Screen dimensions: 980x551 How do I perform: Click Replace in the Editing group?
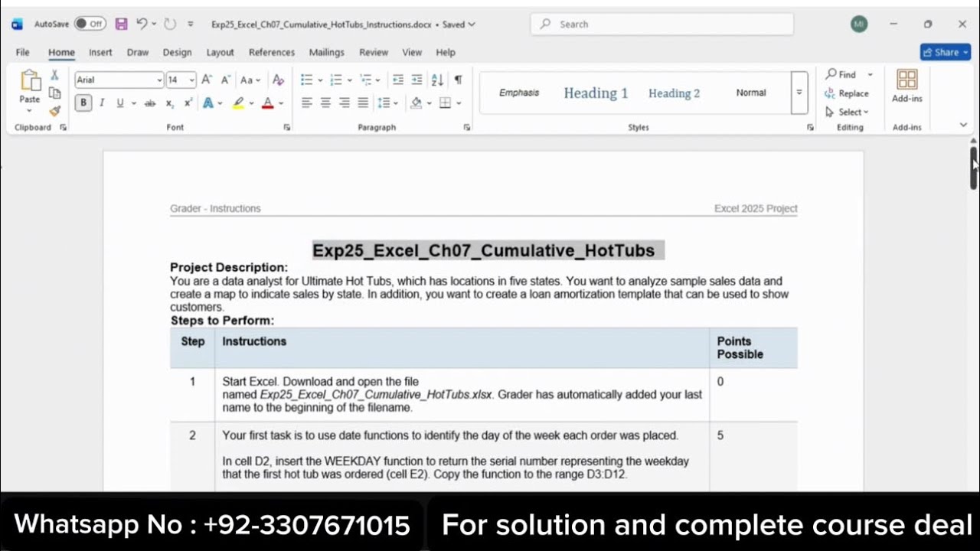pos(847,93)
